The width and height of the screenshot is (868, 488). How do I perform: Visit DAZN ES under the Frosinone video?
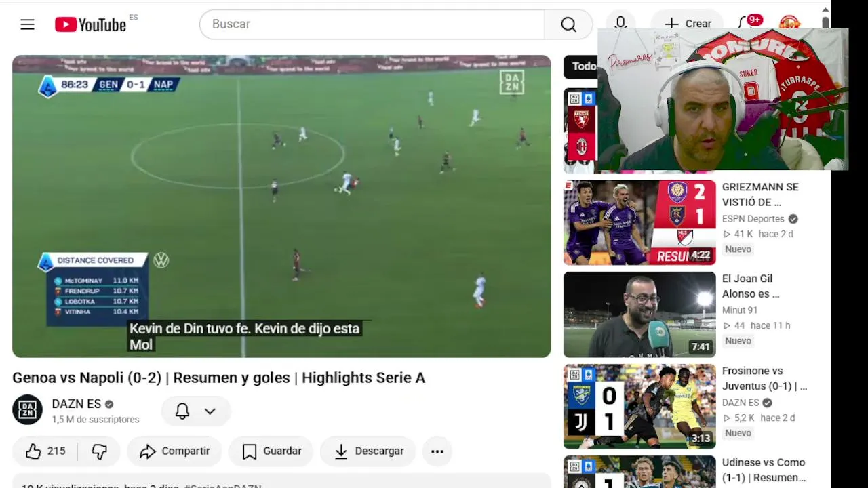coord(741,403)
